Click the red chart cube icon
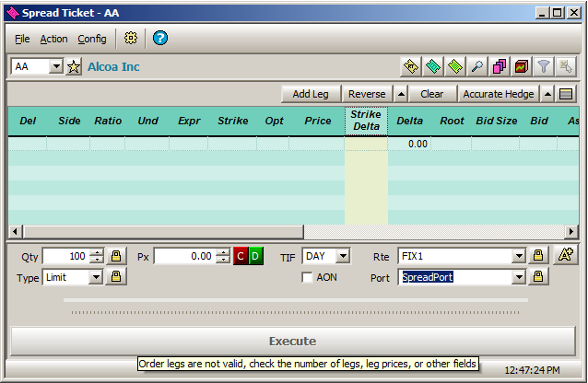This screenshot has width=588, height=383. (x=522, y=66)
